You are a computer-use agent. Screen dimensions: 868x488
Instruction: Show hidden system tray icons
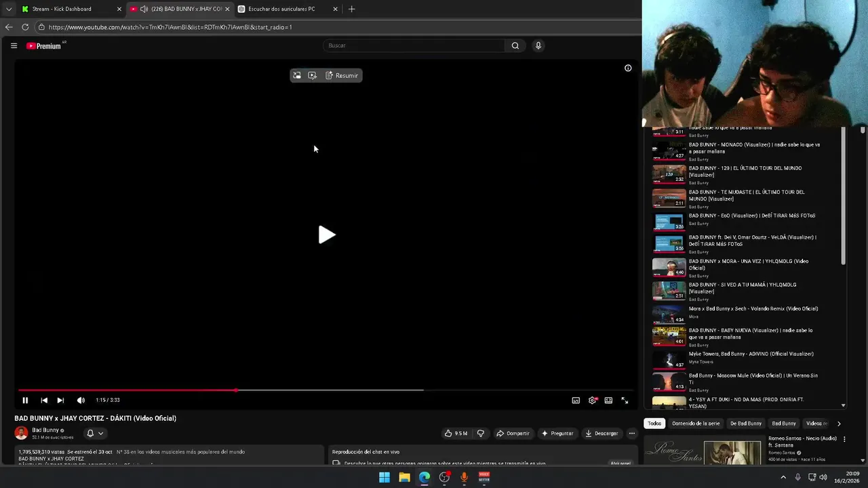point(783,477)
